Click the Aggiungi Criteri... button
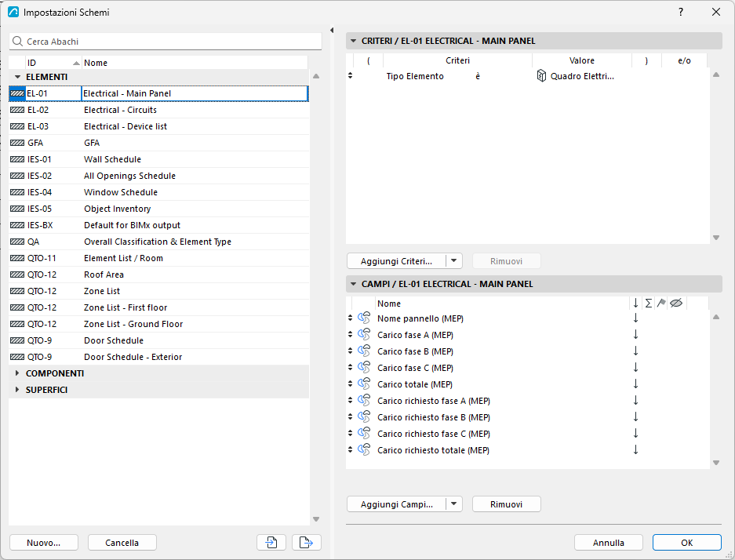This screenshot has width=735, height=560. (397, 261)
